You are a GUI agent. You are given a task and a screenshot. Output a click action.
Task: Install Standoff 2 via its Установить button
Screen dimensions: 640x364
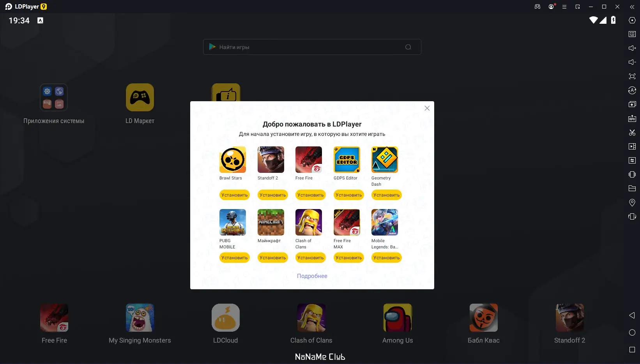click(273, 195)
